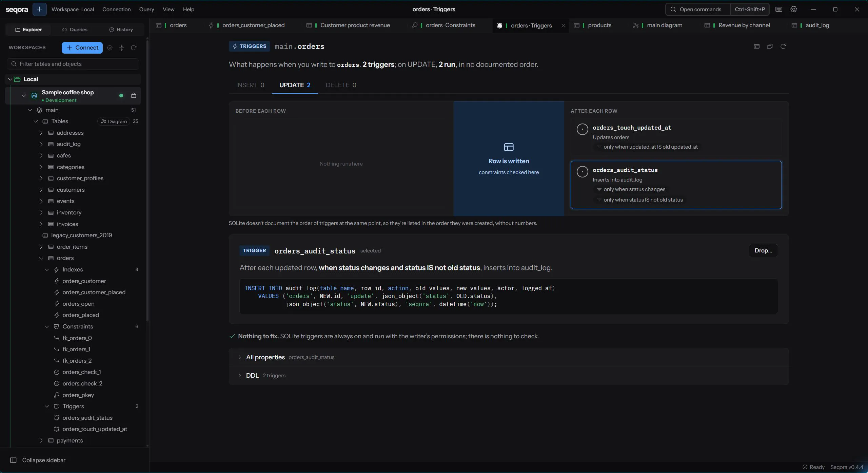Open the Diagram button on Tables row
This screenshot has height=473, width=868.
[x=114, y=121]
